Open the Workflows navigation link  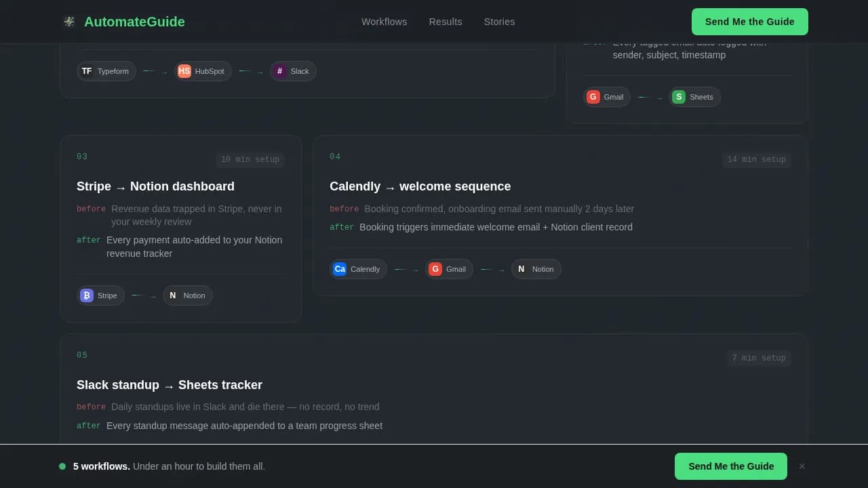point(384,22)
